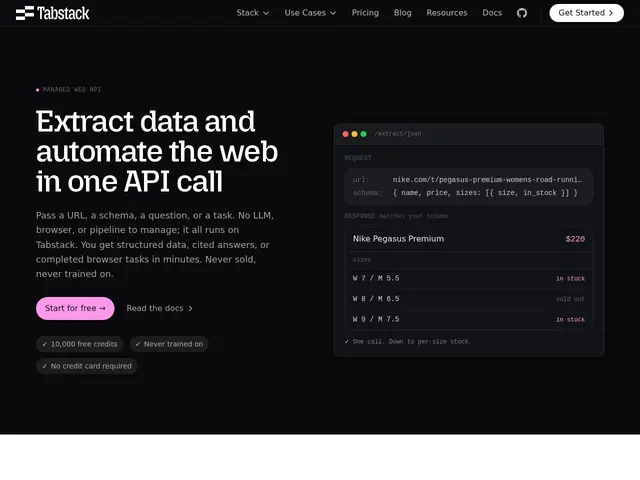Image resolution: width=640 pixels, height=480 pixels.
Task: Click the $220 price value
Action: coord(575,239)
